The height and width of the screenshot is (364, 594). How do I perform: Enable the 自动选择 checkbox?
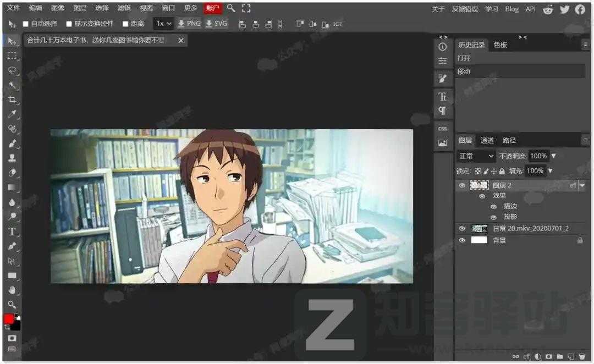click(x=25, y=24)
